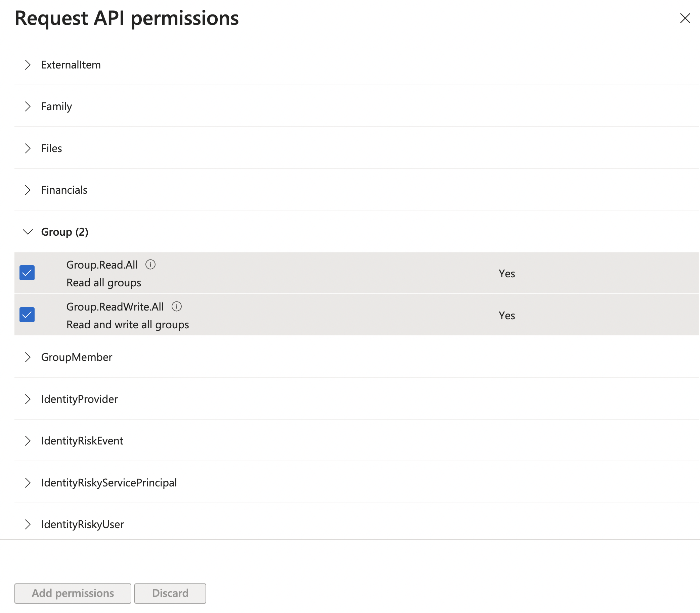Select the Read all groups description row
This screenshot has width=700, height=613.
click(x=104, y=283)
